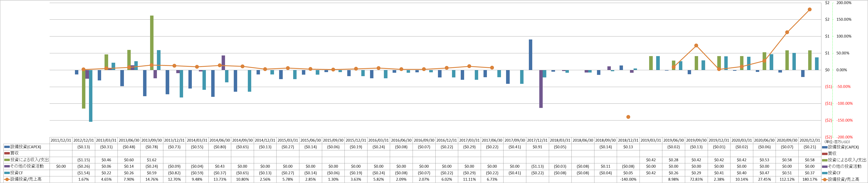Click the blue 設備投資(CAPEX) legend swatch on the left
Viewport: 868px width, 183px height.
pos(7,147)
